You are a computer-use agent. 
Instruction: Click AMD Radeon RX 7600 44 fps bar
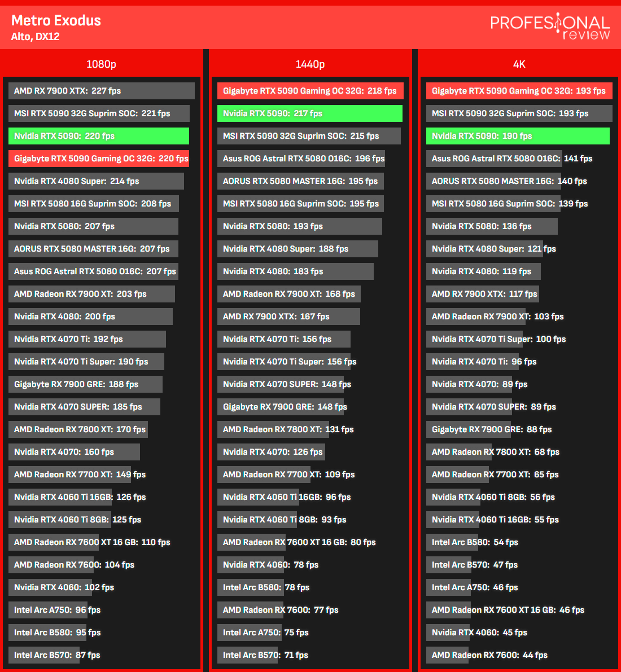click(448, 655)
